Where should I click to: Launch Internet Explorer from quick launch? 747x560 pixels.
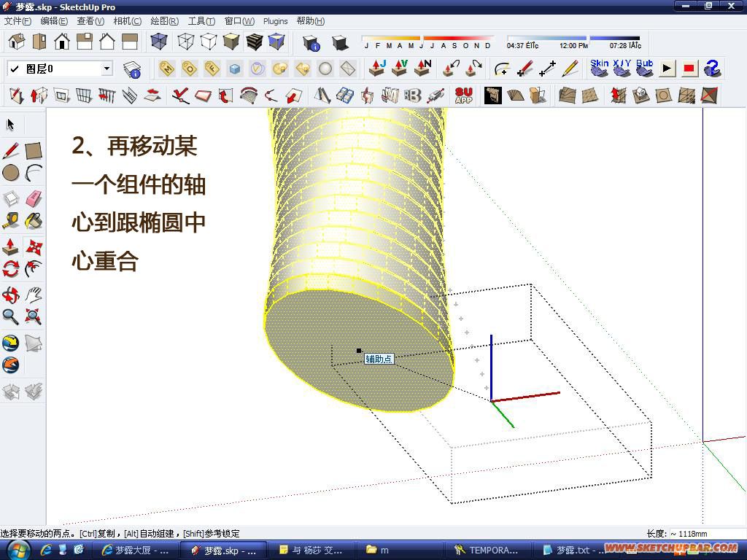(46, 551)
